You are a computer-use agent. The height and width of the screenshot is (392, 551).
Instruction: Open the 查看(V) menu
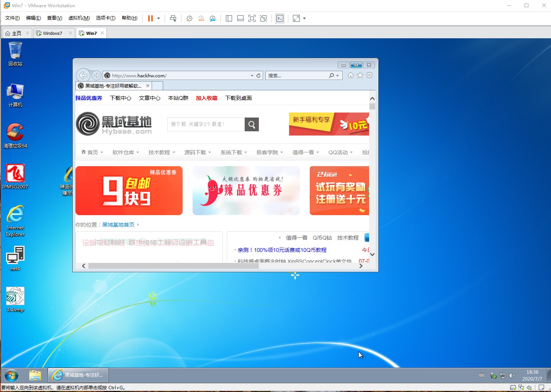pos(54,18)
